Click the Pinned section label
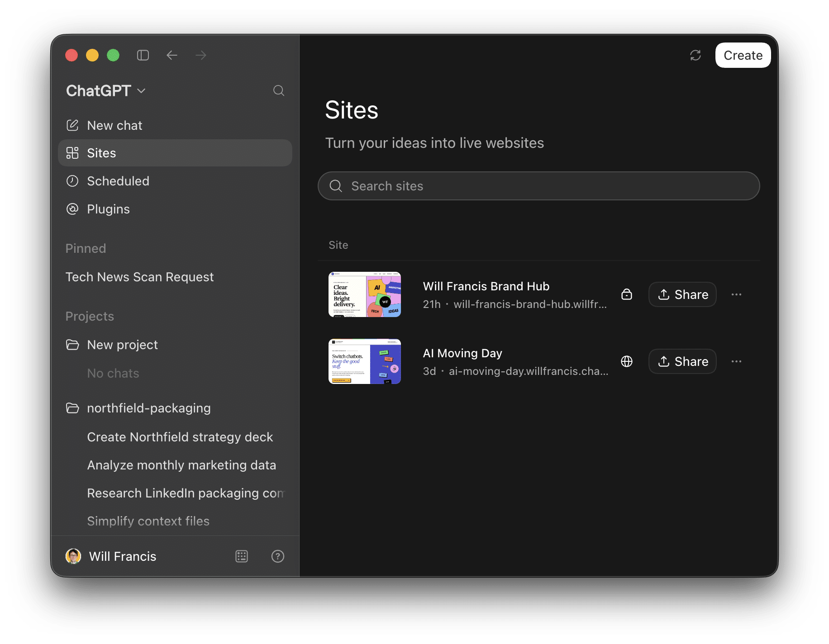The image size is (829, 644). point(86,248)
